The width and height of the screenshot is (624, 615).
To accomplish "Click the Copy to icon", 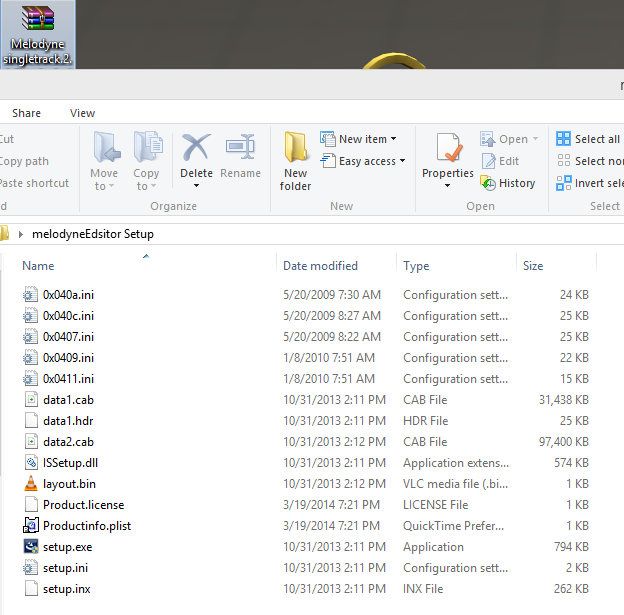I will coord(148,146).
